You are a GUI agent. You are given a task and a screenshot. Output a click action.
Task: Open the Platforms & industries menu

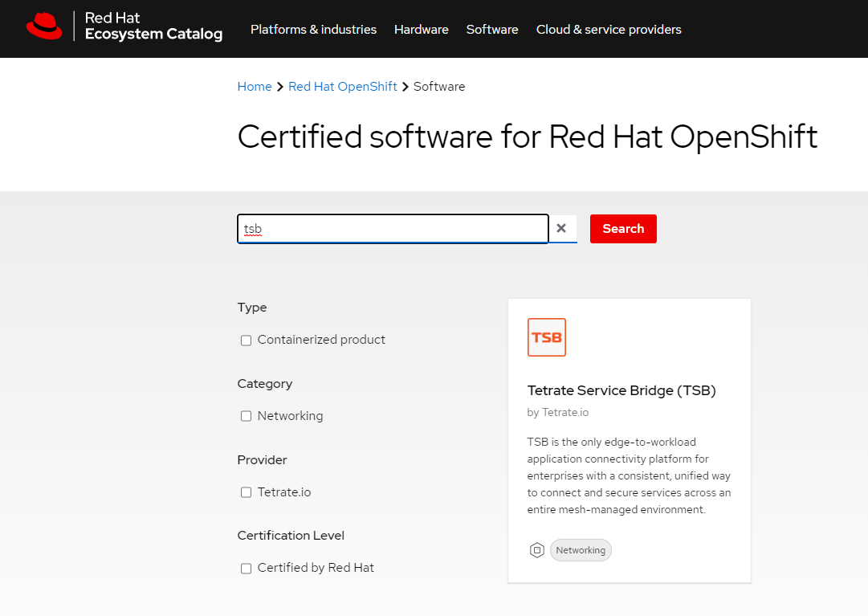(313, 29)
